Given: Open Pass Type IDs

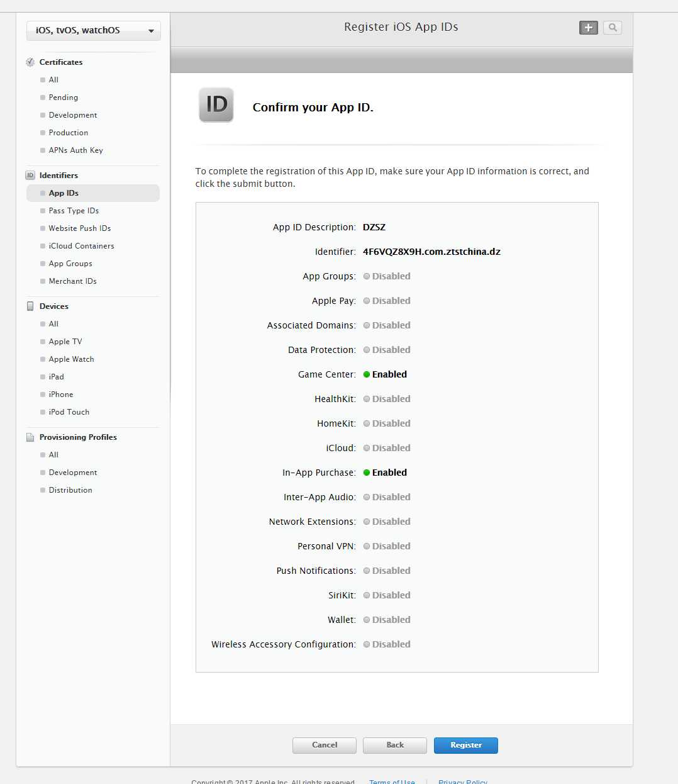Looking at the screenshot, I should tap(74, 211).
